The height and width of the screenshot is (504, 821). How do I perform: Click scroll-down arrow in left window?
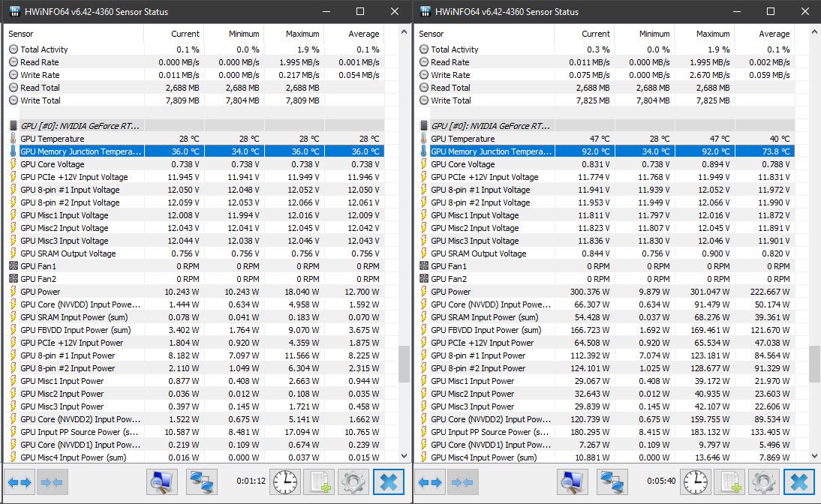pyautogui.click(x=404, y=456)
